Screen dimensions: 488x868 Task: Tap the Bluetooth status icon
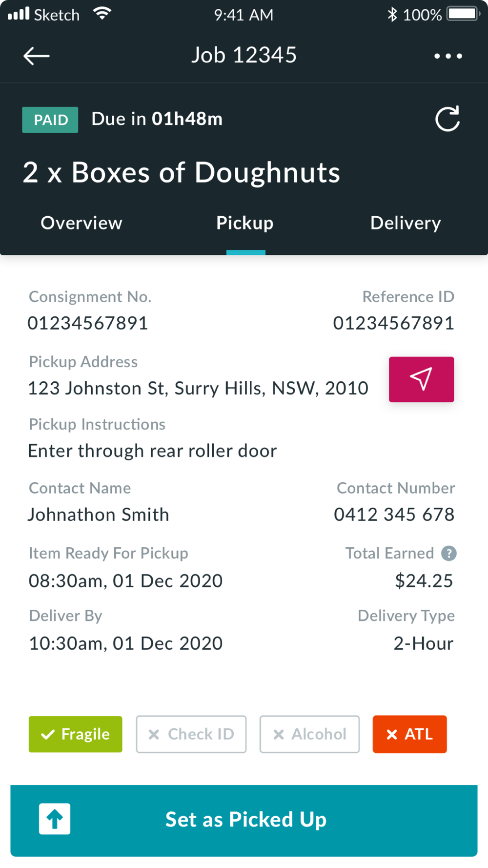pos(392,15)
